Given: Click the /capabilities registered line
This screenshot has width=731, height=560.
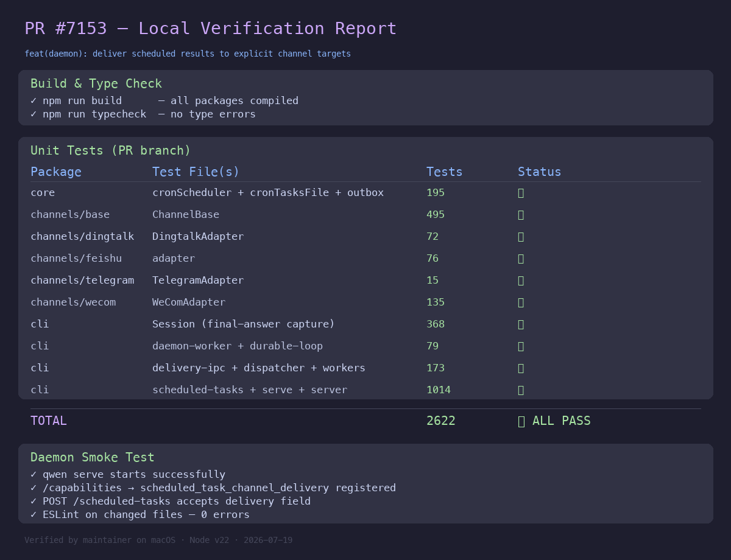Looking at the screenshot, I should pos(213,488).
